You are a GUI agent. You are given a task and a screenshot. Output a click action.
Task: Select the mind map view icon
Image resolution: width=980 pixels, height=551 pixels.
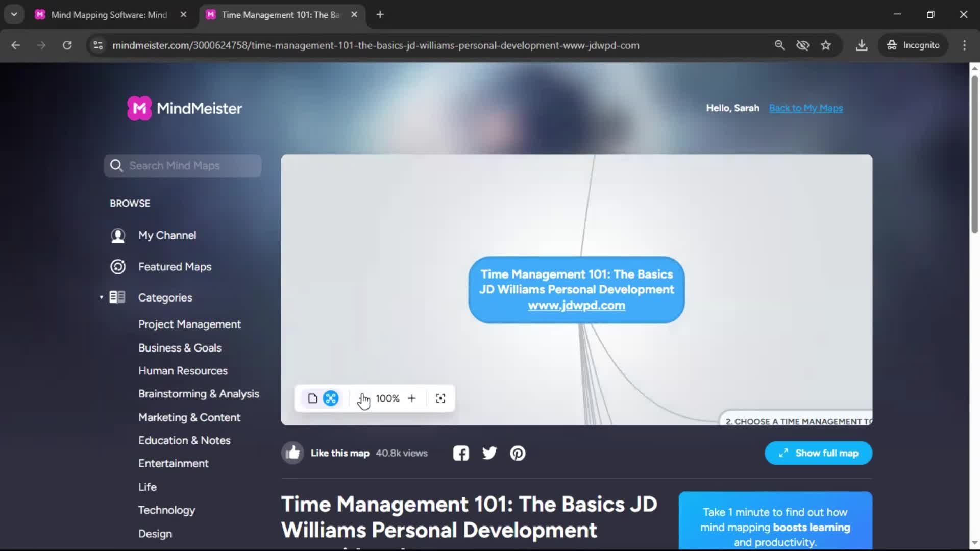tap(331, 398)
